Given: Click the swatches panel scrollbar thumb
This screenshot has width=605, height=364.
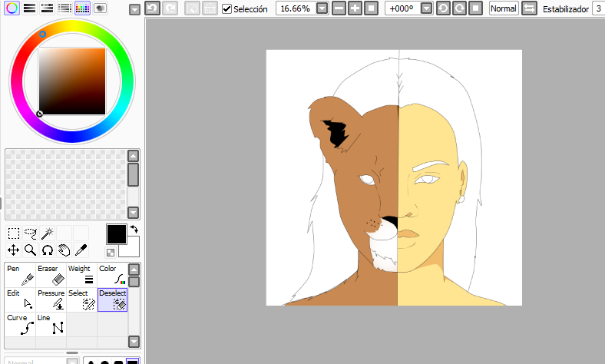Looking at the screenshot, I should 133,174.
